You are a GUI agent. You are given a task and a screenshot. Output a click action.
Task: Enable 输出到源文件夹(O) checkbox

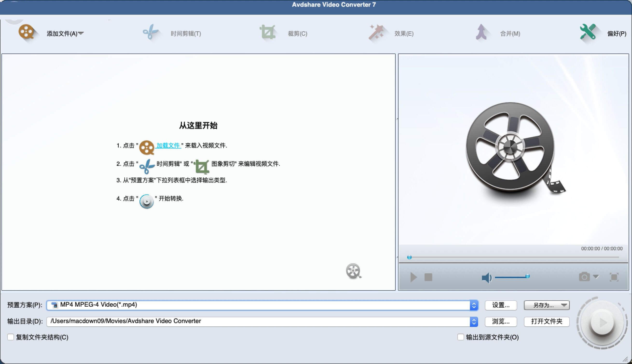pyautogui.click(x=460, y=337)
